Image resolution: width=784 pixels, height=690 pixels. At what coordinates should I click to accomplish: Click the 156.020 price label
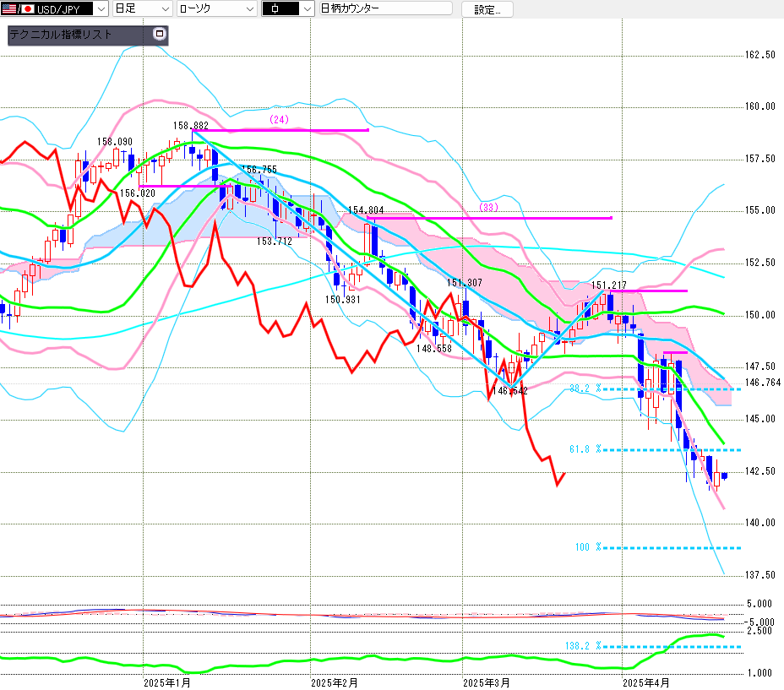click(x=138, y=193)
